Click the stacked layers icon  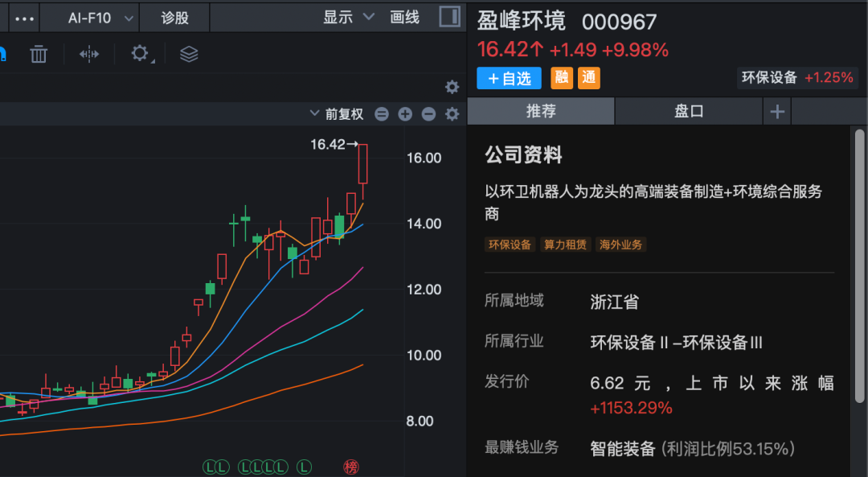tap(189, 54)
